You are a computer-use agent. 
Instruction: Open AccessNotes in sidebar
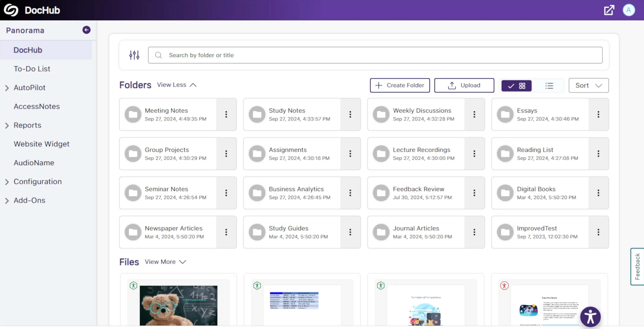tap(37, 106)
